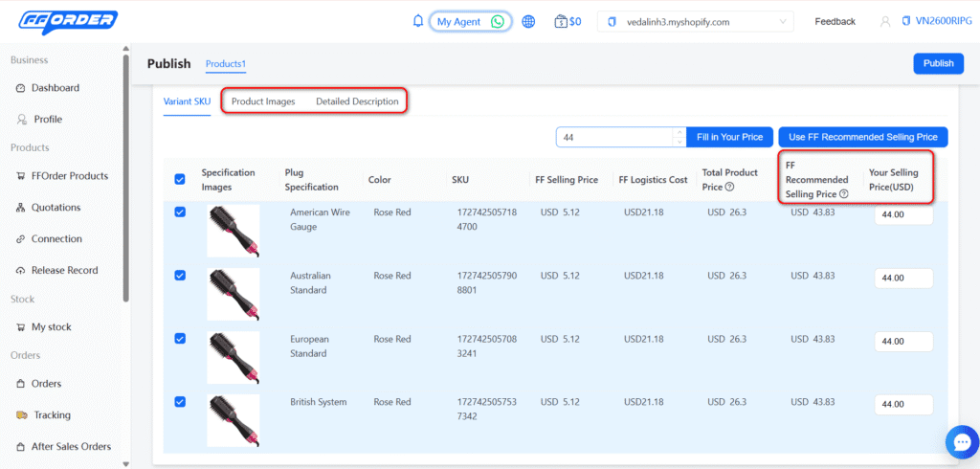980x469 pixels.
Task: Click the store icon before vedalinh3.myshopify.com
Action: pos(612,22)
